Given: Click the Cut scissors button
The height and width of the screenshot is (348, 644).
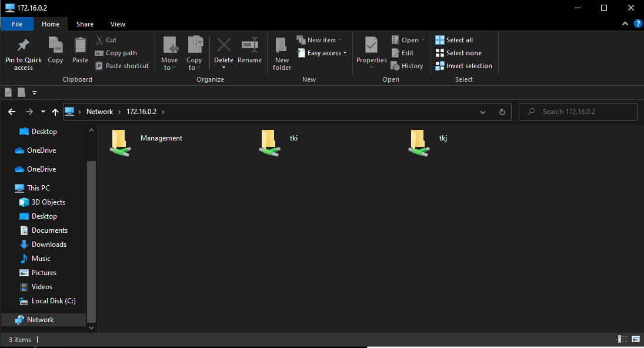Looking at the screenshot, I should click(106, 40).
